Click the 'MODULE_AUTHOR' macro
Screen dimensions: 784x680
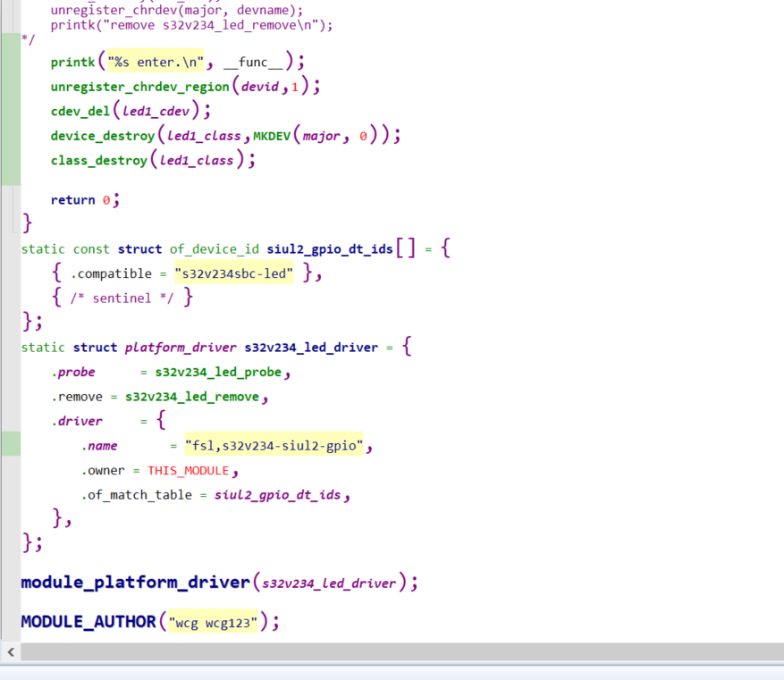89,622
